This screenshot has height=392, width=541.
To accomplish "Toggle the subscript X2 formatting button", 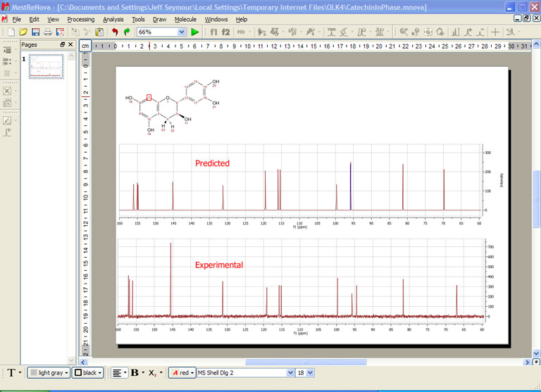I will (x=152, y=372).
